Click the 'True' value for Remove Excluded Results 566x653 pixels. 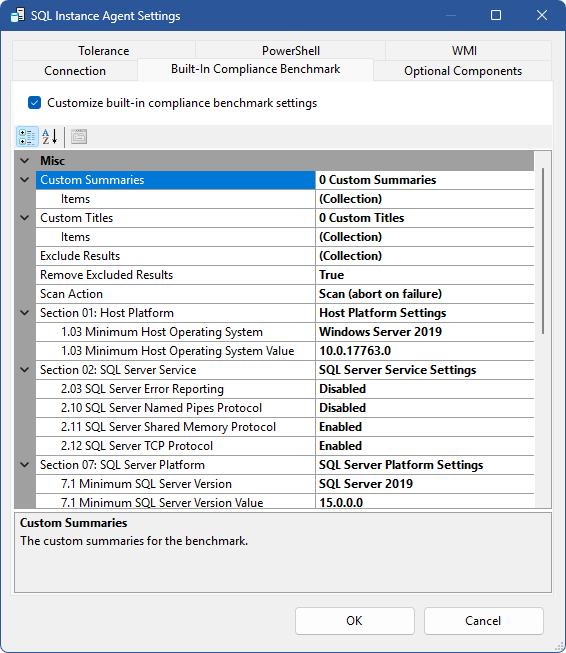point(425,275)
